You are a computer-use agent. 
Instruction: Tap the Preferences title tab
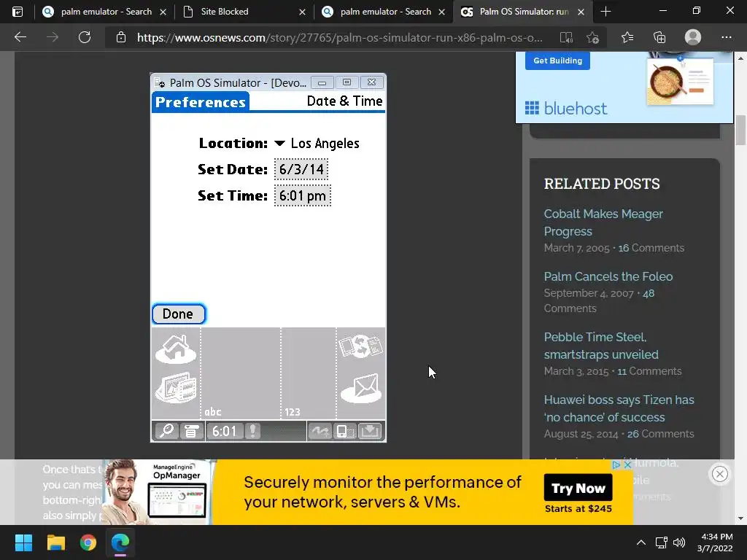pos(201,102)
